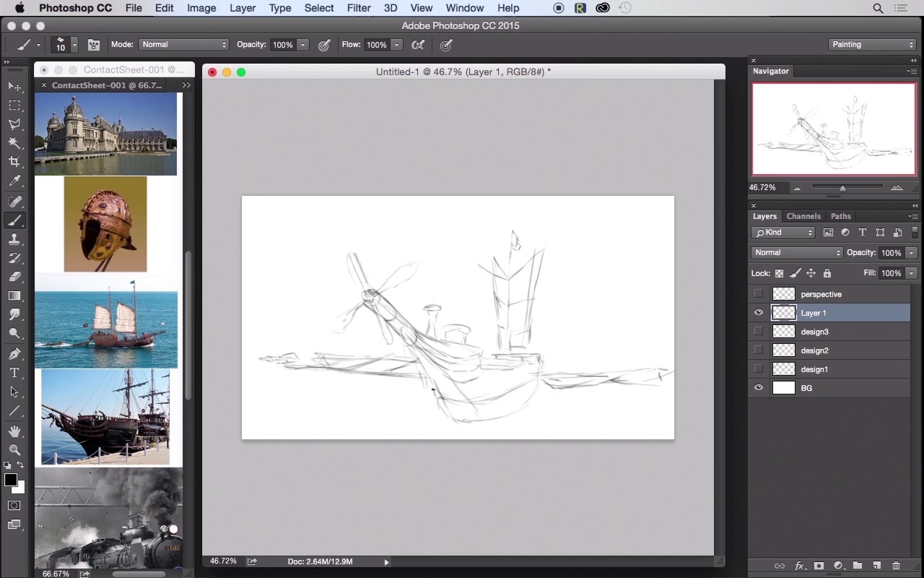This screenshot has height=578, width=924.
Task: Select the Eyedropper tool
Action: [x=14, y=181]
